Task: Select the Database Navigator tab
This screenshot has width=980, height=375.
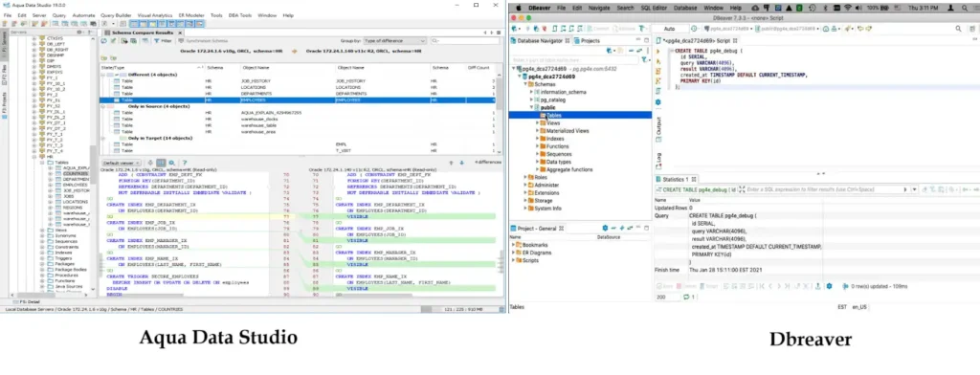Action: tap(540, 40)
